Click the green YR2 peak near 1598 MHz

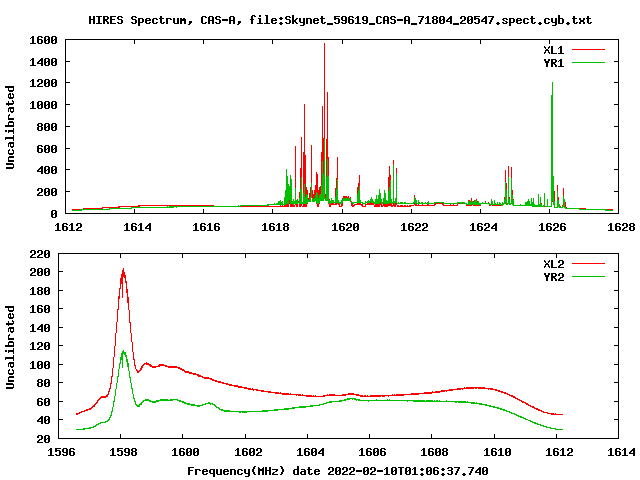123,352
